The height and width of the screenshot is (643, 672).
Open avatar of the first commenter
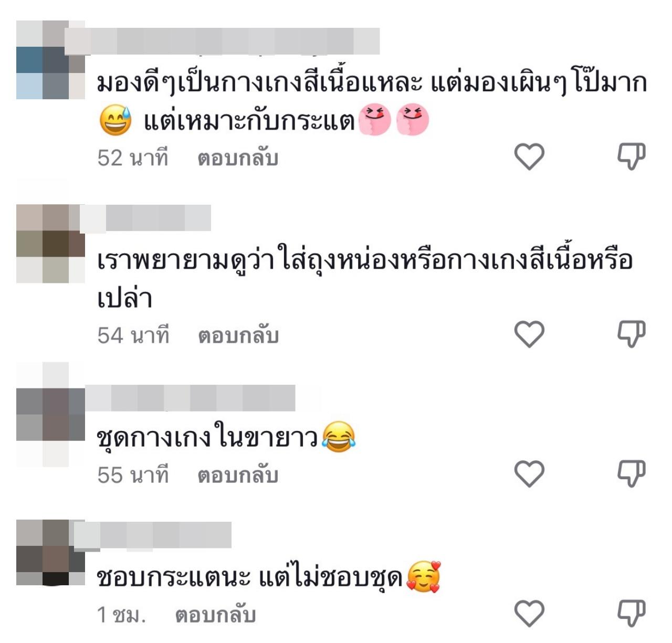(x=50, y=60)
